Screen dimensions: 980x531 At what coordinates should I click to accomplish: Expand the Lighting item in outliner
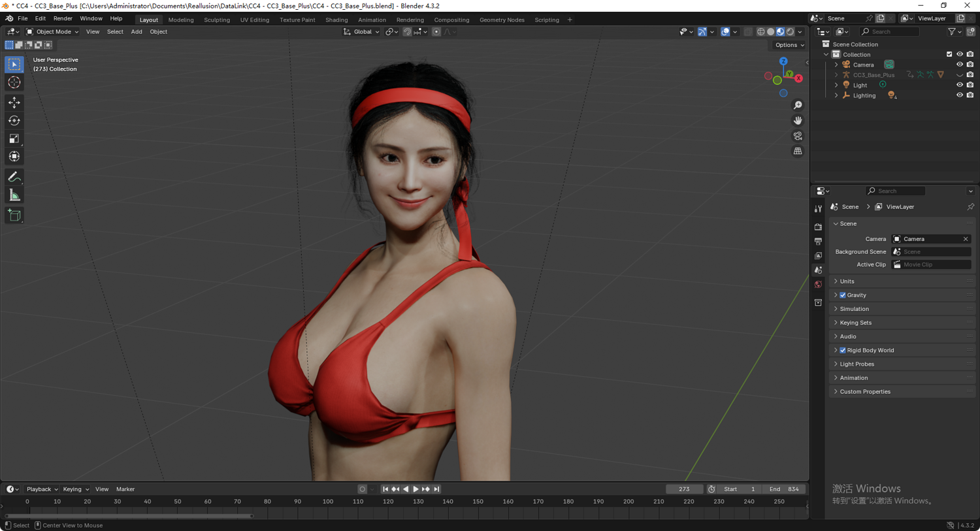836,95
